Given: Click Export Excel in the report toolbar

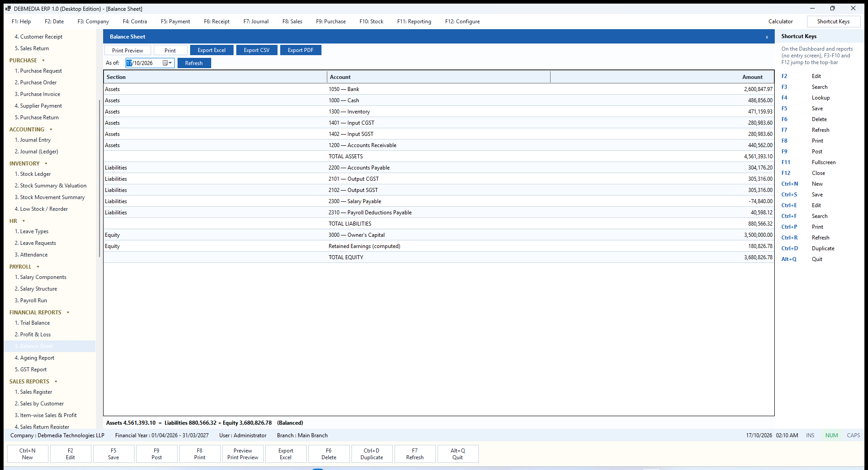Looking at the screenshot, I should click(212, 50).
